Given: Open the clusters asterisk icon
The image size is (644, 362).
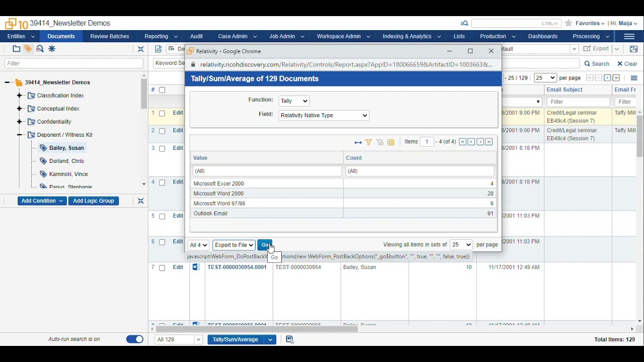Looking at the screenshot, I should pyautogui.click(x=52, y=49).
